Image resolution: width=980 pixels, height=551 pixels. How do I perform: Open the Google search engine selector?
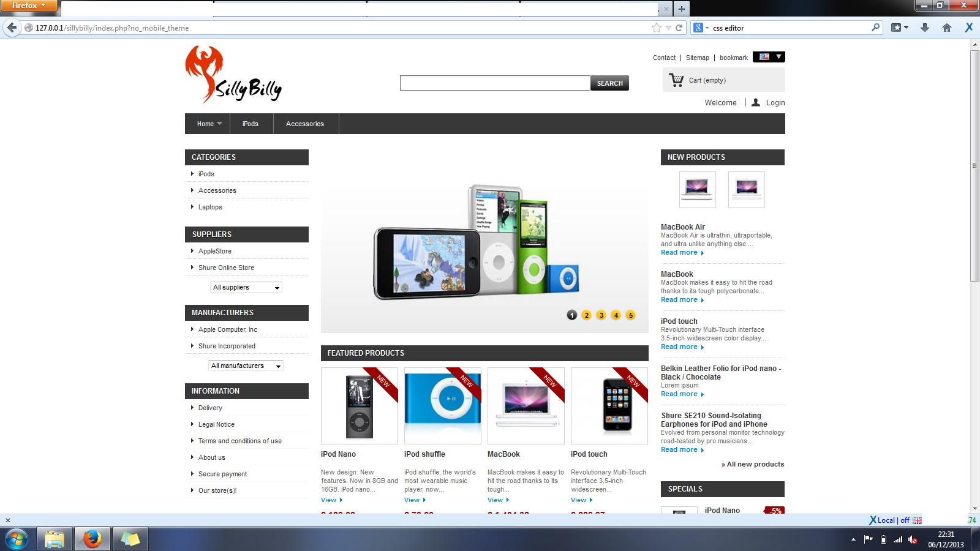[701, 28]
